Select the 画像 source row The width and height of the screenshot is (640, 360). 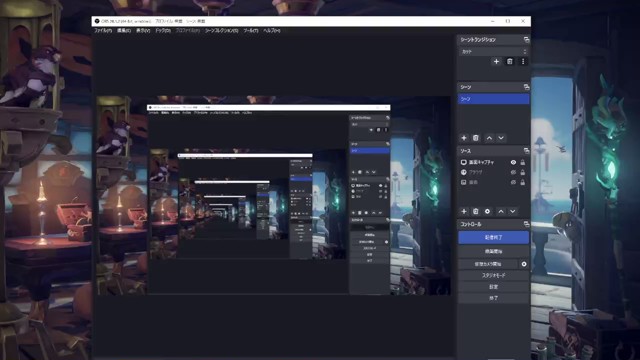point(493,182)
